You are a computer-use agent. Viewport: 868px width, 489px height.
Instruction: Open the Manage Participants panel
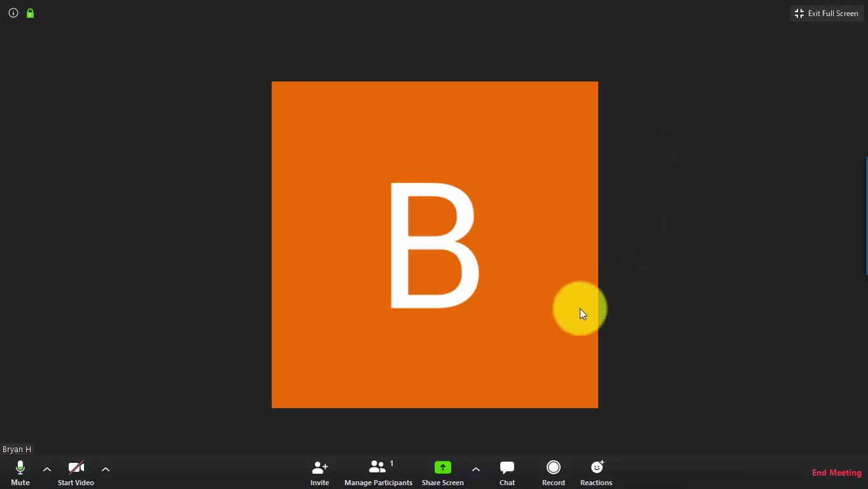pyautogui.click(x=378, y=472)
